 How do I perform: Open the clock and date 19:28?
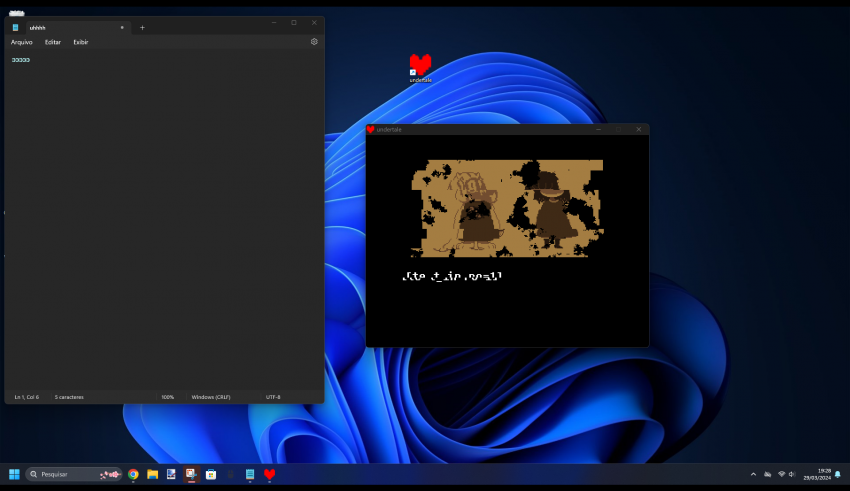click(x=817, y=474)
